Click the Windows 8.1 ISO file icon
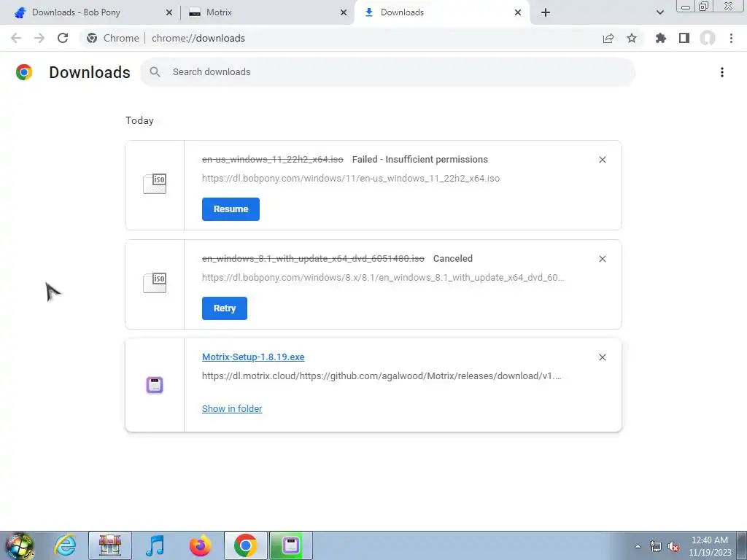Screen dimensions: 747x560 155,283
